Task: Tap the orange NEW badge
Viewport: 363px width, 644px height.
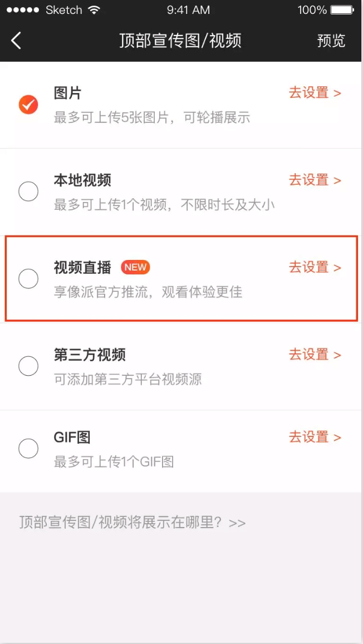Action: tap(135, 267)
